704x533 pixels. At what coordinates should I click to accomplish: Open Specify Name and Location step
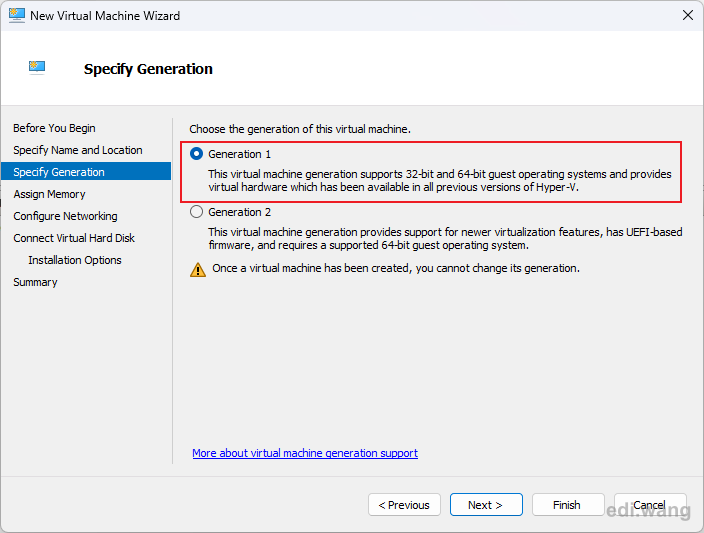[x=78, y=150]
